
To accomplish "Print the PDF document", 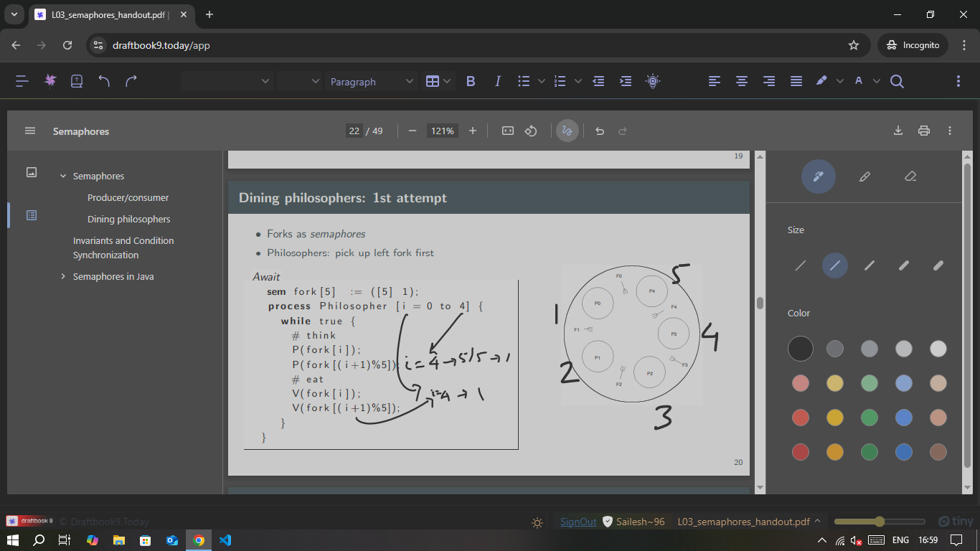I will pyautogui.click(x=923, y=131).
